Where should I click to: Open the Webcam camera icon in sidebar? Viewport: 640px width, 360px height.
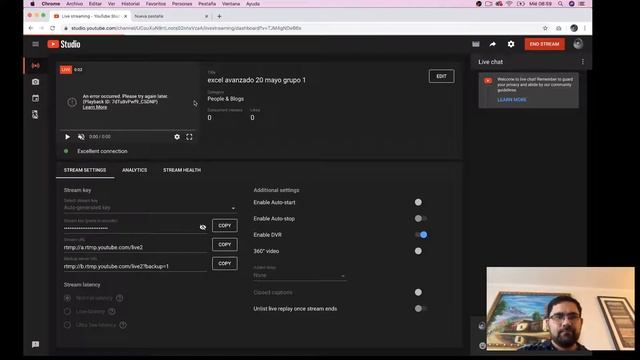tap(36, 82)
